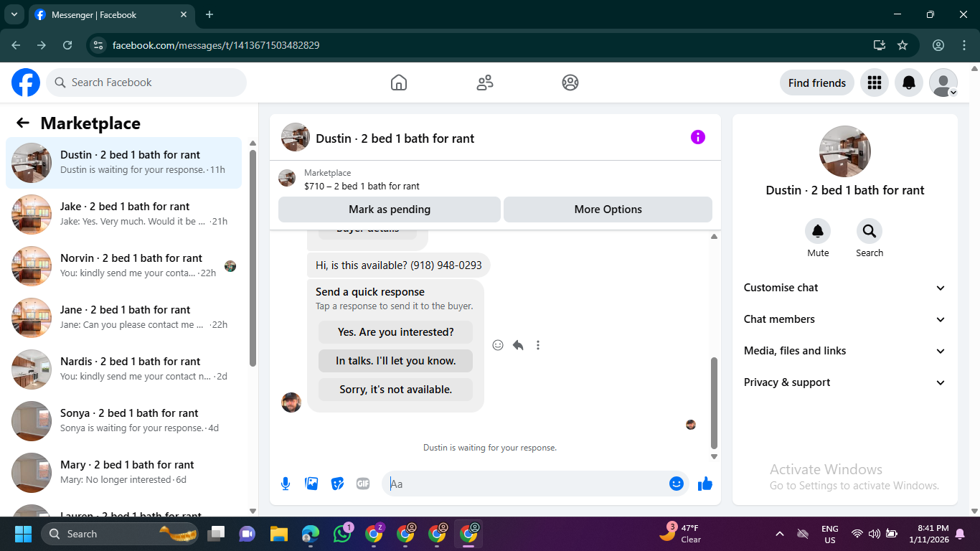Reload the page in browser toolbar

coord(67,45)
